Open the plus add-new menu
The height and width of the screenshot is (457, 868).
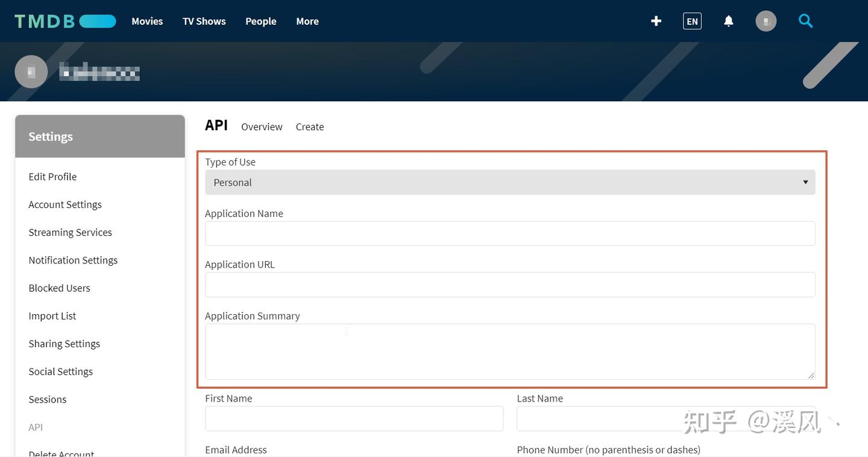tap(656, 21)
